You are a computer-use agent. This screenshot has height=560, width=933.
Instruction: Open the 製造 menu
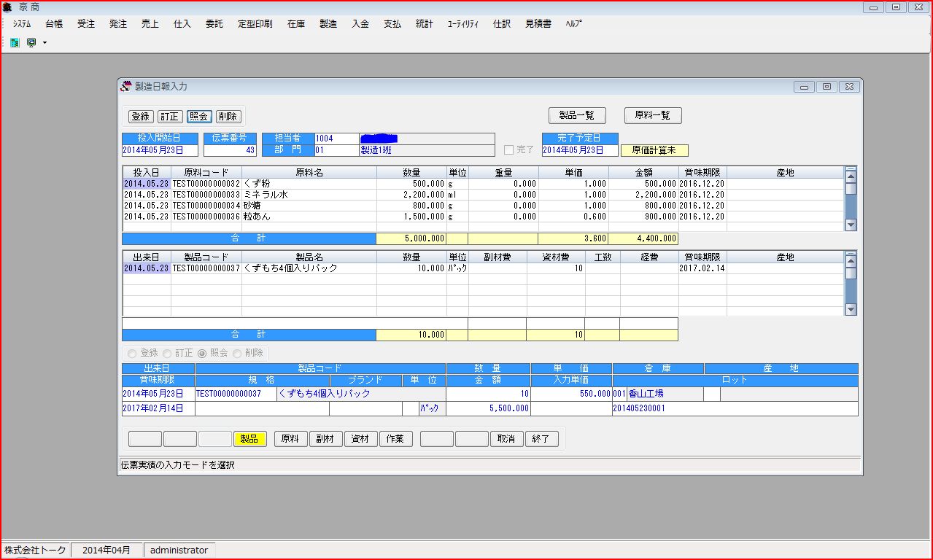[328, 24]
